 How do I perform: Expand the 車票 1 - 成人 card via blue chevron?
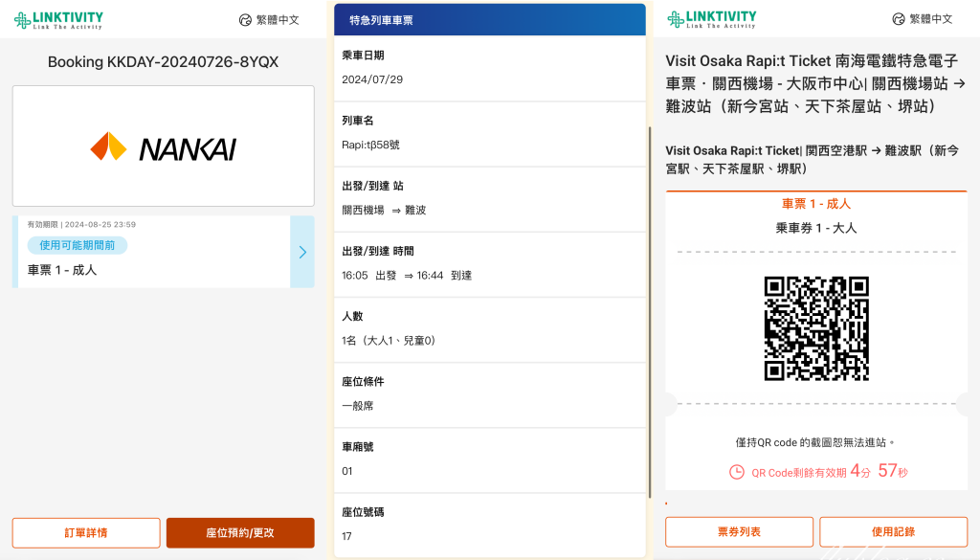tap(303, 253)
